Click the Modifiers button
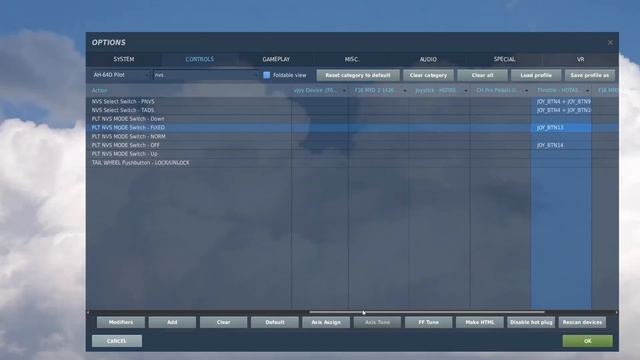This screenshot has width=640, height=360. pos(121,322)
